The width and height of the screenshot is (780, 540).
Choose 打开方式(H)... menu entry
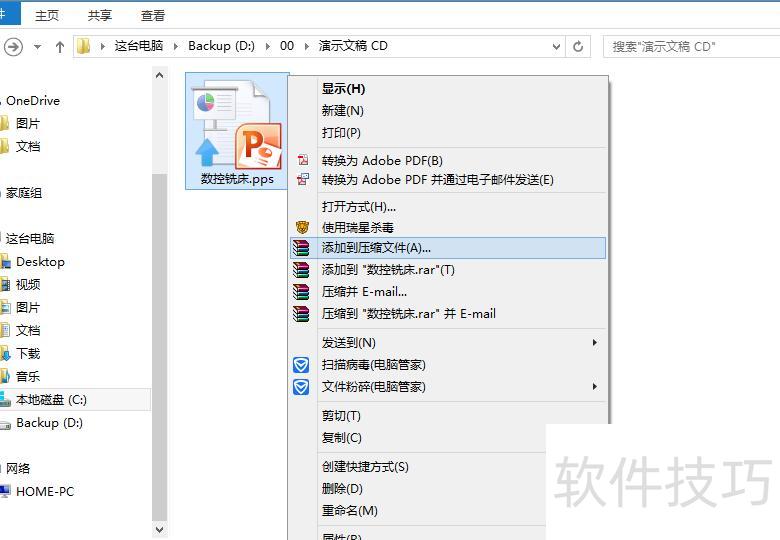pos(448,206)
